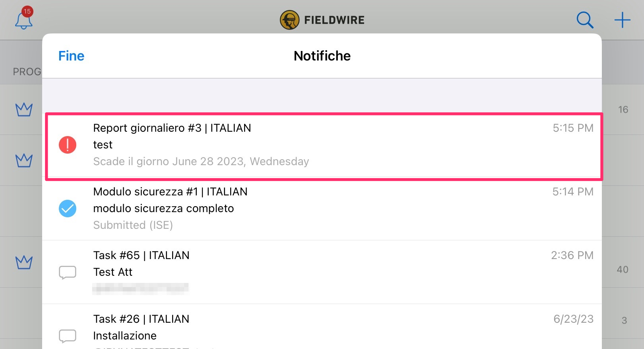Screen dimensions: 644x349
Task: Click the Notifiche title header
Action: pos(322,56)
